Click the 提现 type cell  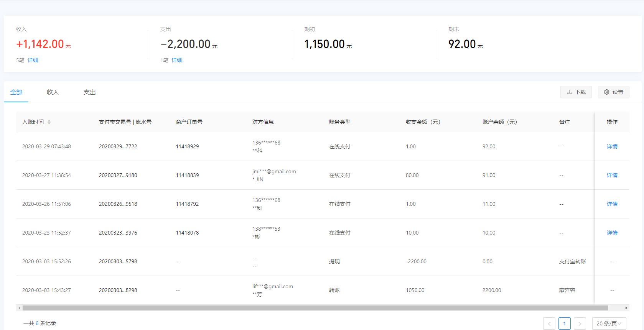pos(334,261)
